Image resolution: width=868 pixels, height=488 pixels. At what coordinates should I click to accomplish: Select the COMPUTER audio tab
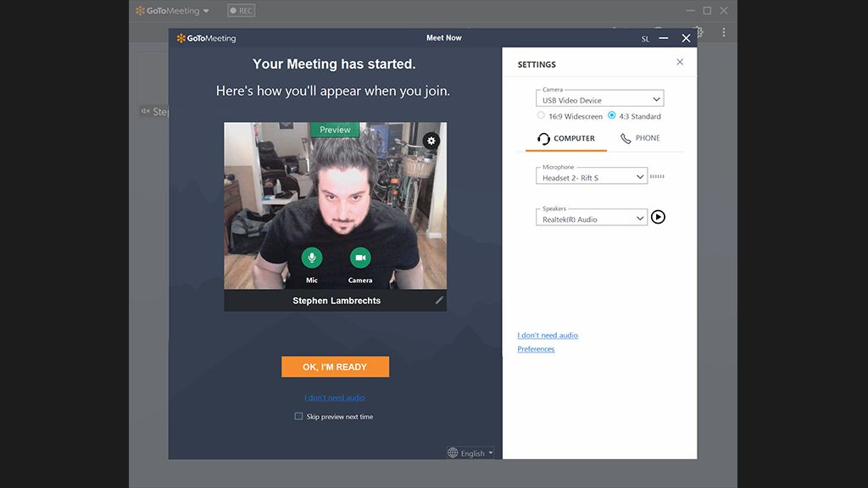click(565, 137)
